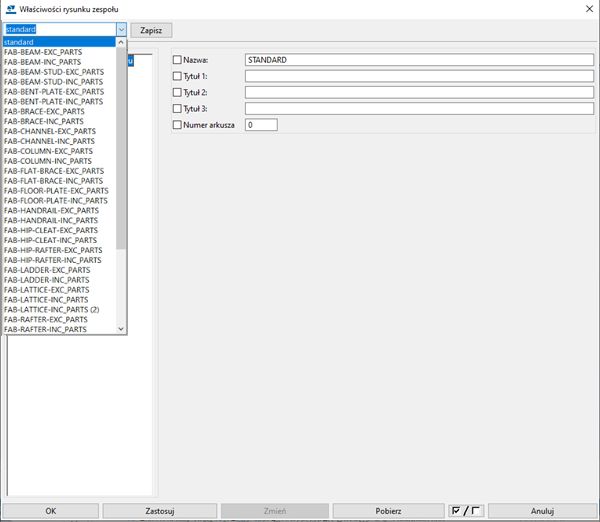This screenshot has height=522, width=600.
Task: Focus the Numer arkusza number field
Action: 261,125
